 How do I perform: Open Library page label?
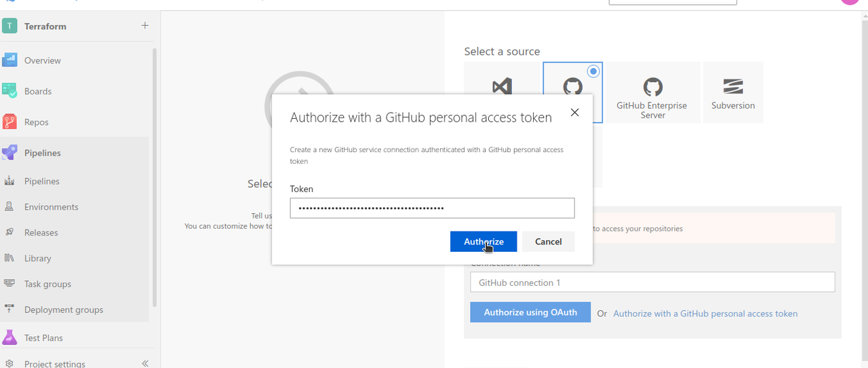tap(38, 258)
